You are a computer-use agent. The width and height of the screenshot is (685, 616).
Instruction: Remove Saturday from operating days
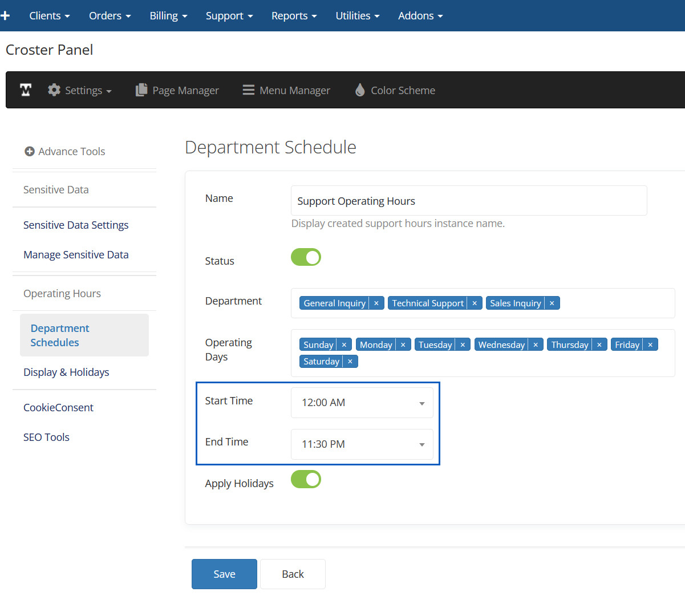coord(350,362)
